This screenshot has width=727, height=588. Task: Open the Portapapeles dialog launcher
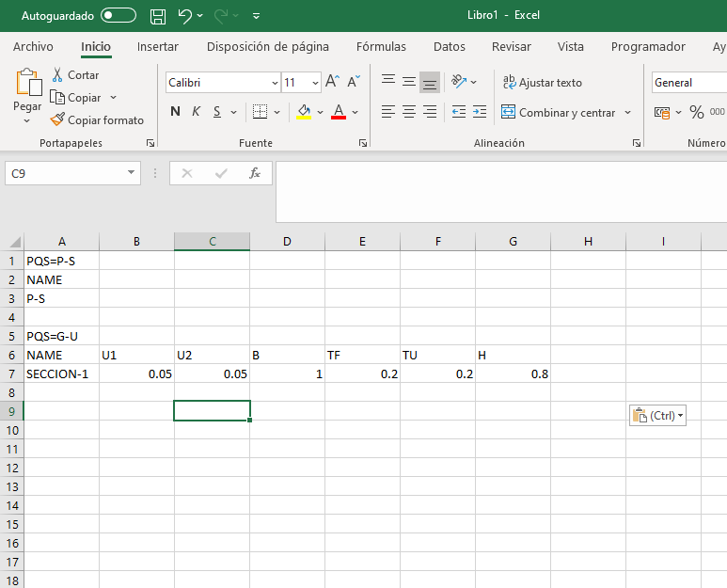tap(150, 143)
